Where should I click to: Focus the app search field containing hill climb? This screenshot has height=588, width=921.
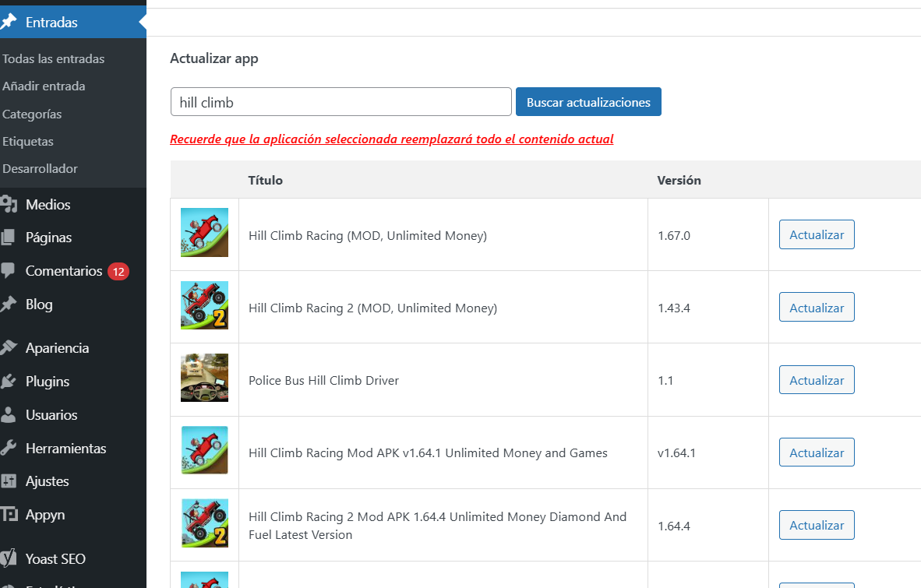[341, 102]
